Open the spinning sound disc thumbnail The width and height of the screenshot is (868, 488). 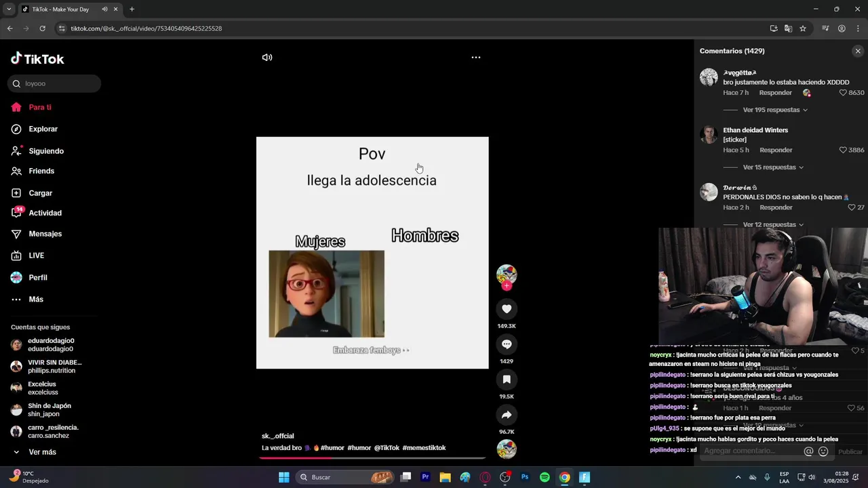click(507, 449)
